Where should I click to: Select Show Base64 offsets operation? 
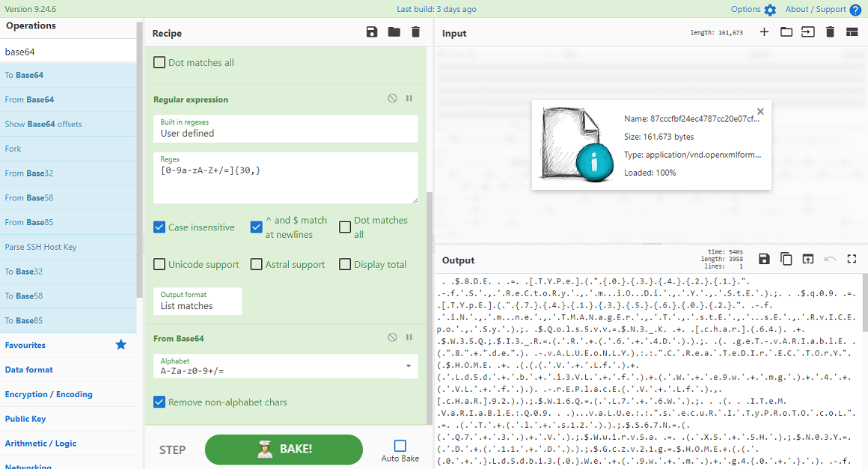pos(68,124)
